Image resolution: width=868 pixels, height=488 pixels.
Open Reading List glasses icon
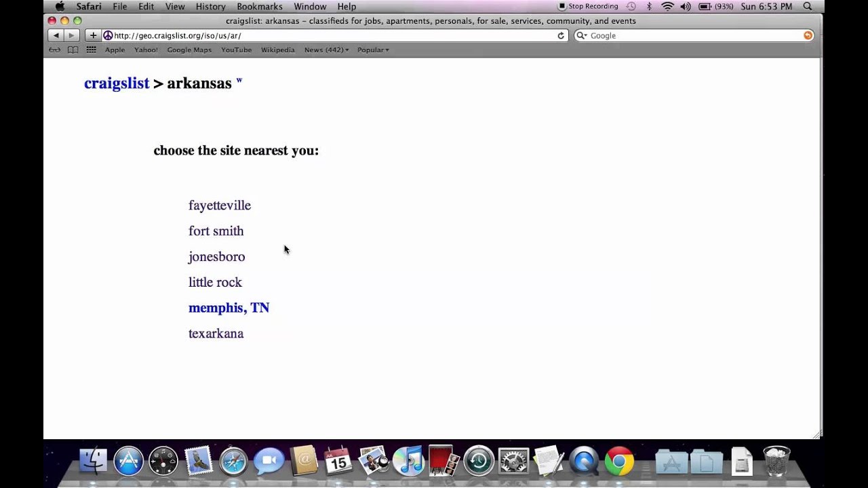tap(55, 49)
